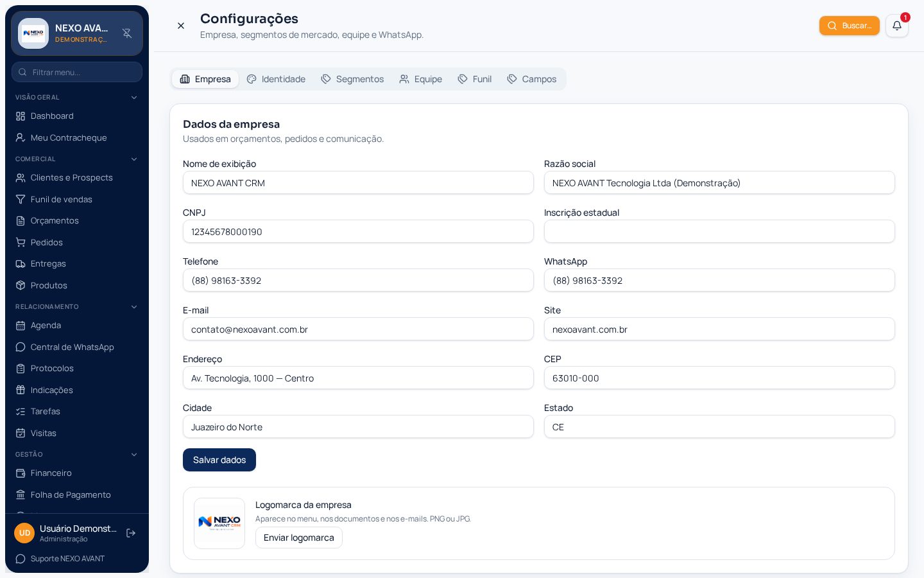Click the orange Buscar button
Screen dimensions: 924x578
point(850,26)
